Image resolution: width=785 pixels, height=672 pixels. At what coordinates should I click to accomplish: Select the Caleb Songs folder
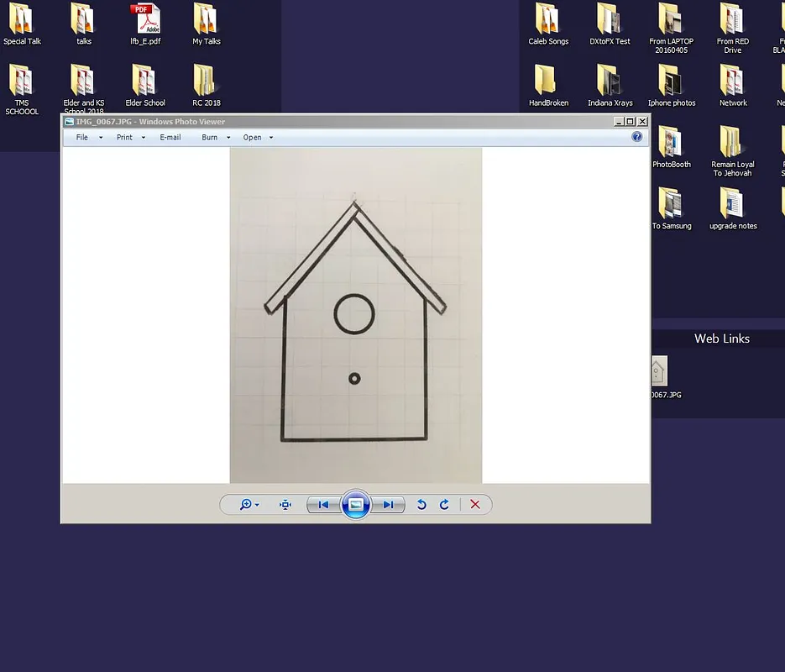coord(548,24)
